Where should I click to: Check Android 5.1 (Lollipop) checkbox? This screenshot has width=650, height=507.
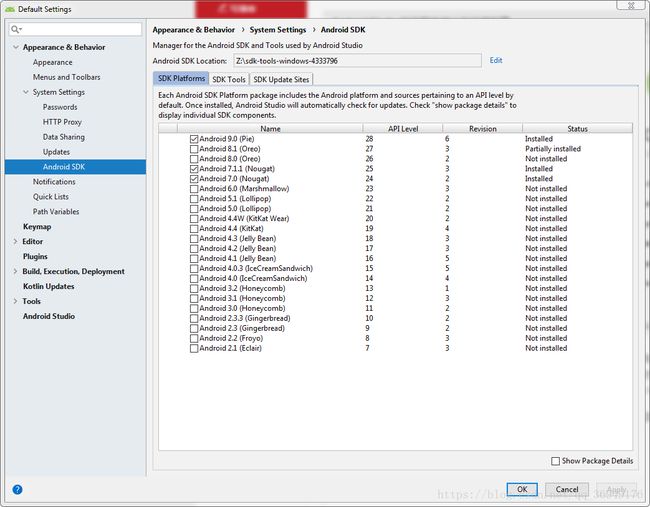[194, 199]
